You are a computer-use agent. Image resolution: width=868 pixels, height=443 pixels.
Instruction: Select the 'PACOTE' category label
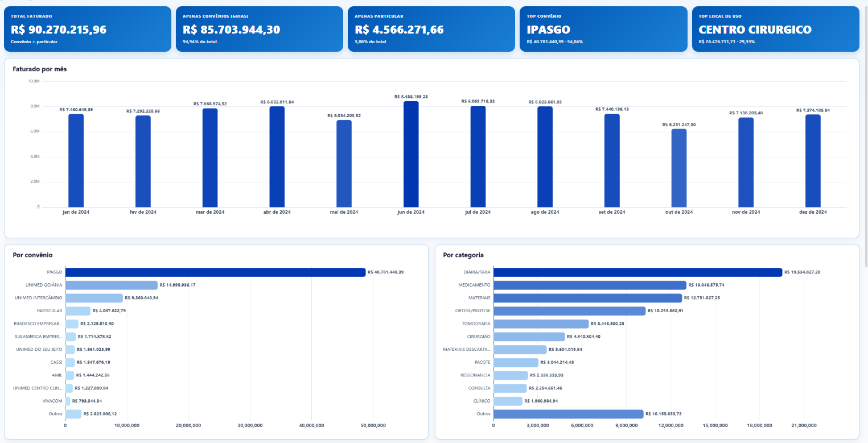[x=482, y=362]
